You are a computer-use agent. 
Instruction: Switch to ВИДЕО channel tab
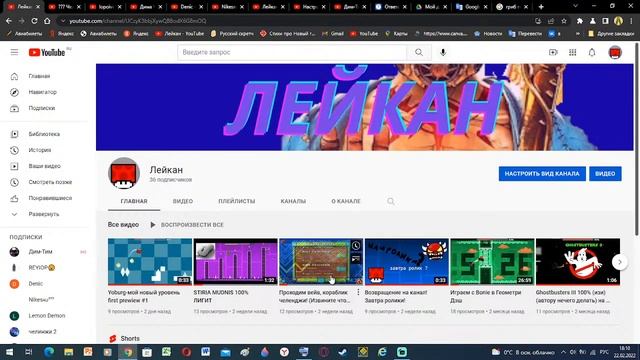click(x=183, y=201)
